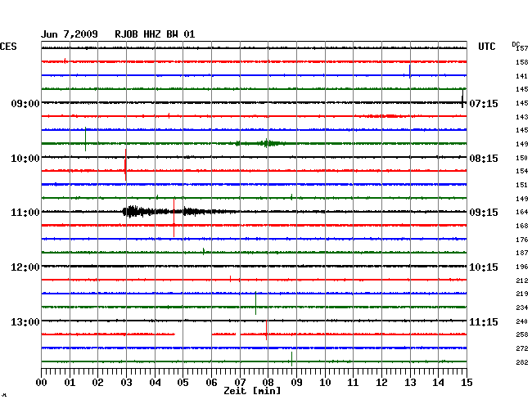Click the "UTC" column header
The image size is (532, 404).
click(x=486, y=47)
